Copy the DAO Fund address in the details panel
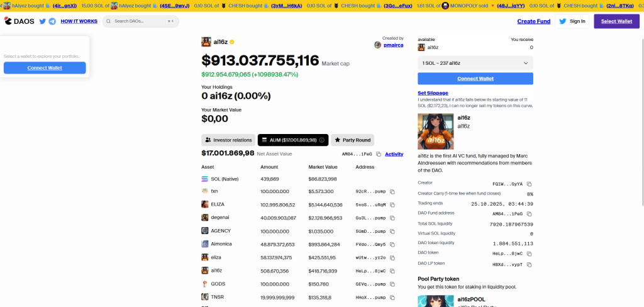This screenshot has width=644, height=307. tap(529, 214)
